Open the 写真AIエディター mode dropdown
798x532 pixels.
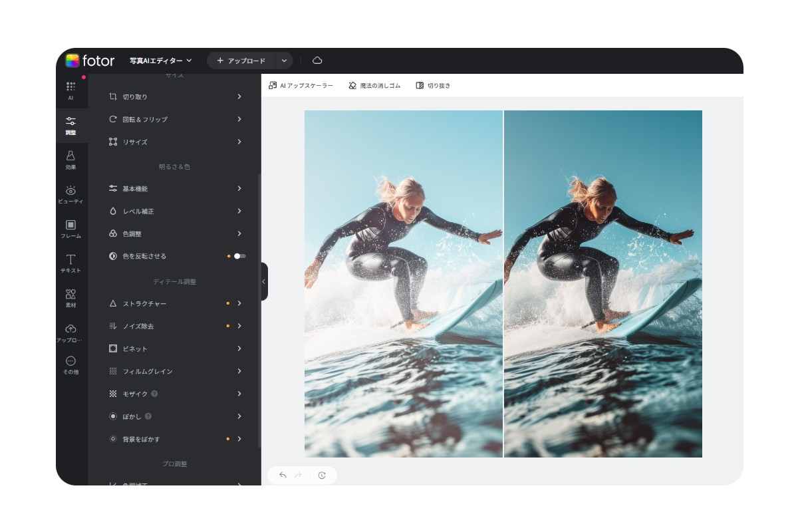click(x=160, y=60)
